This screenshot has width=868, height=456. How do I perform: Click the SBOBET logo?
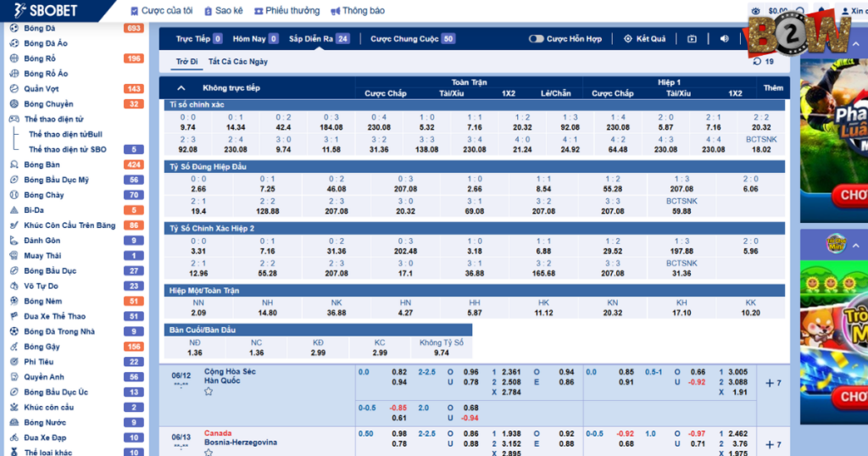tap(46, 10)
